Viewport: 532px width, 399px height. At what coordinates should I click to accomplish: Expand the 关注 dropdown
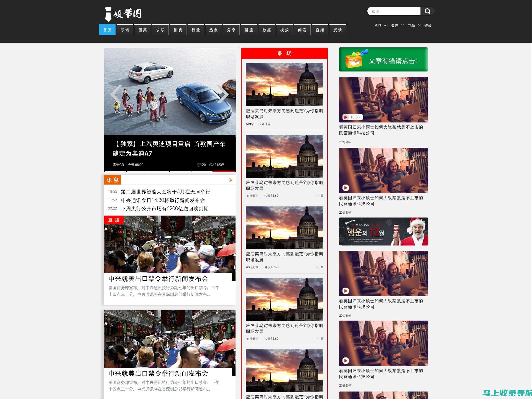pos(397,25)
